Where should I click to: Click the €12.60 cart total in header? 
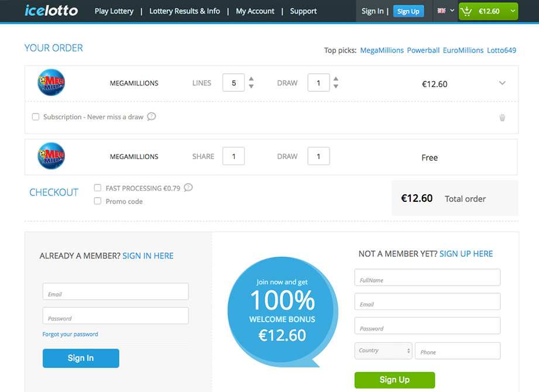[489, 11]
